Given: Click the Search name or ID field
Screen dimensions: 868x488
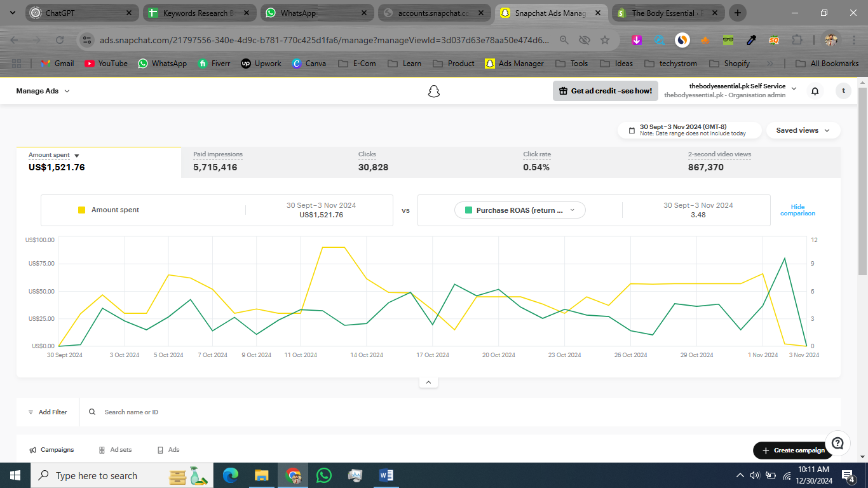Looking at the screenshot, I should click(x=461, y=412).
